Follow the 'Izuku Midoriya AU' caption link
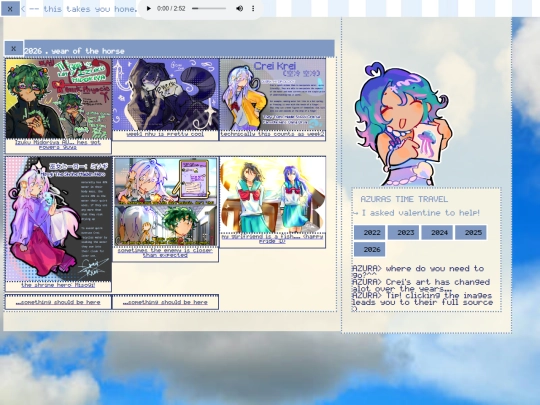540x405 pixels. [58, 145]
